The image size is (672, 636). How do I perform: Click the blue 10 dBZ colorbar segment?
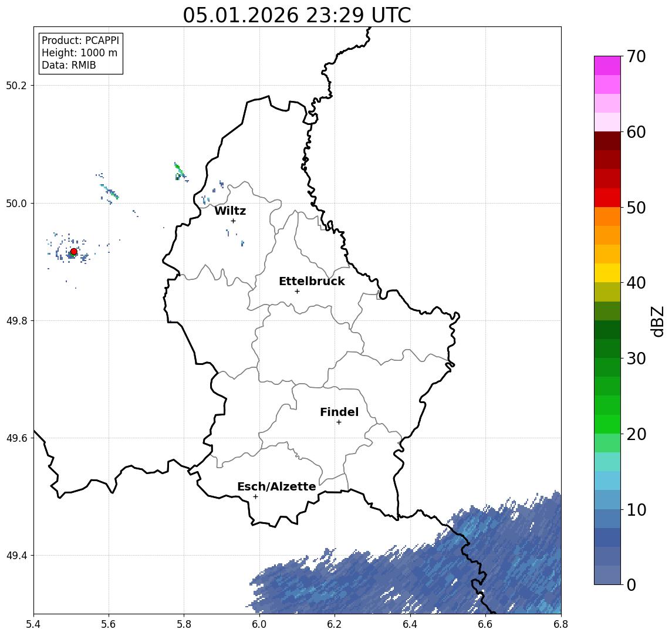(x=607, y=500)
